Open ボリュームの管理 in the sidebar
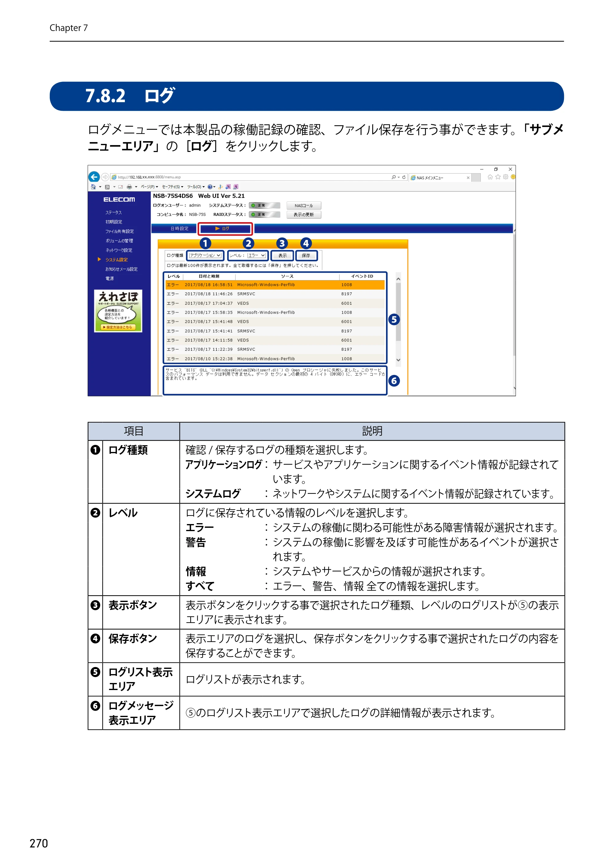Viewport: 614px width, 868px height. (119, 241)
